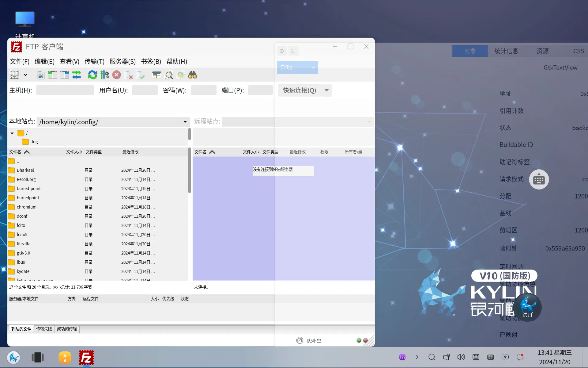Image resolution: width=588 pixels, height=368 pixels.
Task: Select the Dharkael folder row
Action: (97, 170)
